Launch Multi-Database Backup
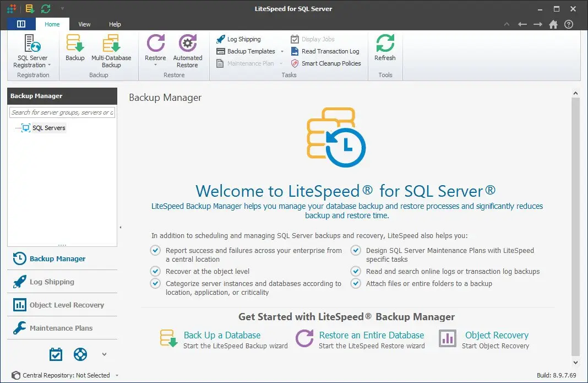This screenshot has width=588, height=383. point(111,51)
